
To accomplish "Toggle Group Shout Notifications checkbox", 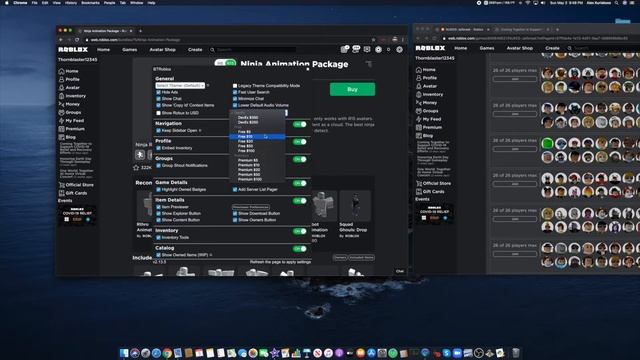I will [x=158, y=166].
